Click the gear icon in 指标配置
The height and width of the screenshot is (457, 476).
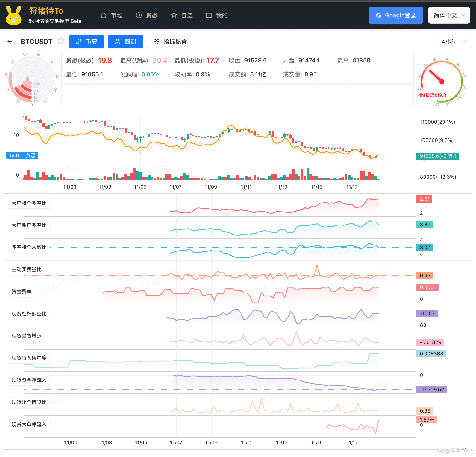click(x=156, y=42)
